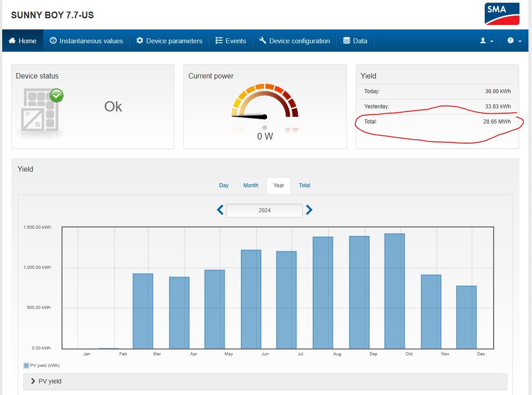Click the November yield bar
532x395 pixels.
point(431,312)
